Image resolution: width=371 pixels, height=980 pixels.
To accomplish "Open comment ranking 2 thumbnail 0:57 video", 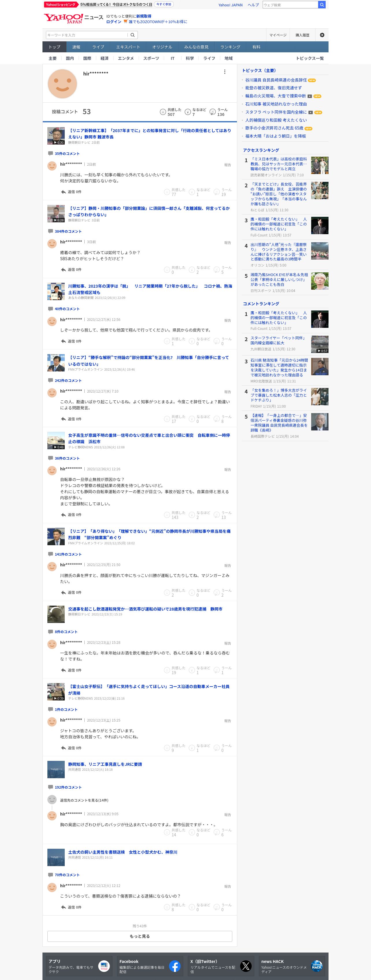I will [x=320, y=344].
